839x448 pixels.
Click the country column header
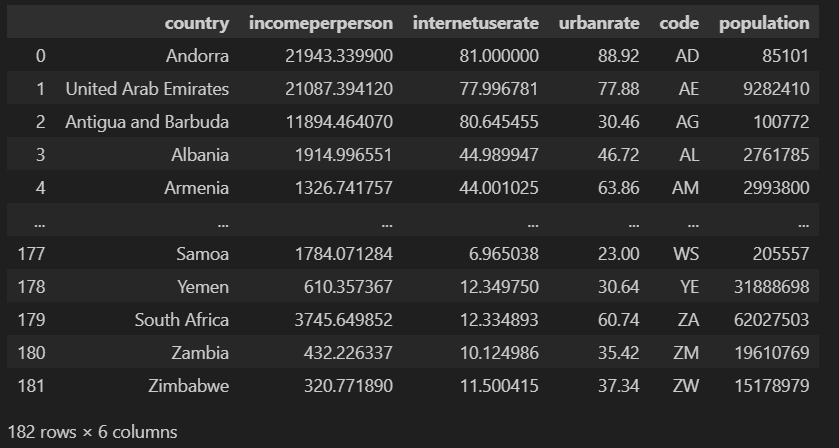[196, 23]
